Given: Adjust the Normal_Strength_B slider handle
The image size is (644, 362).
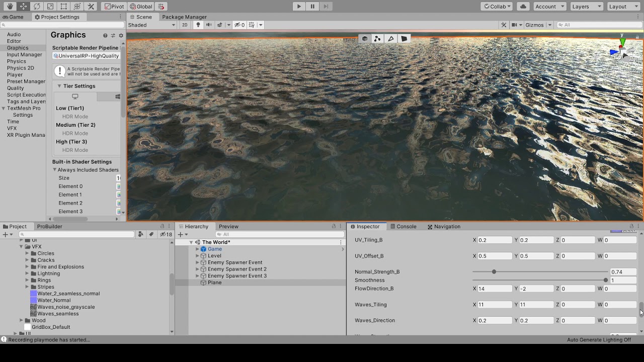Looking at the screenshot, I should tap(494, 272).
